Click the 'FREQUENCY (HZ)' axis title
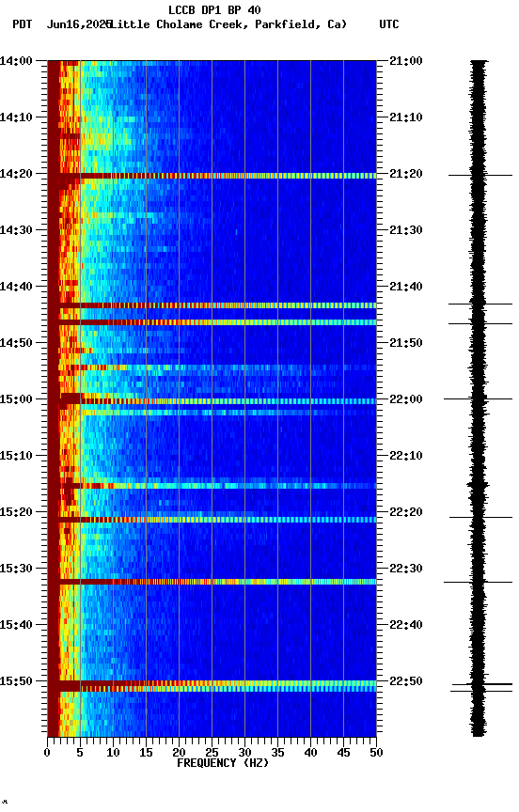 pos(223,763)
